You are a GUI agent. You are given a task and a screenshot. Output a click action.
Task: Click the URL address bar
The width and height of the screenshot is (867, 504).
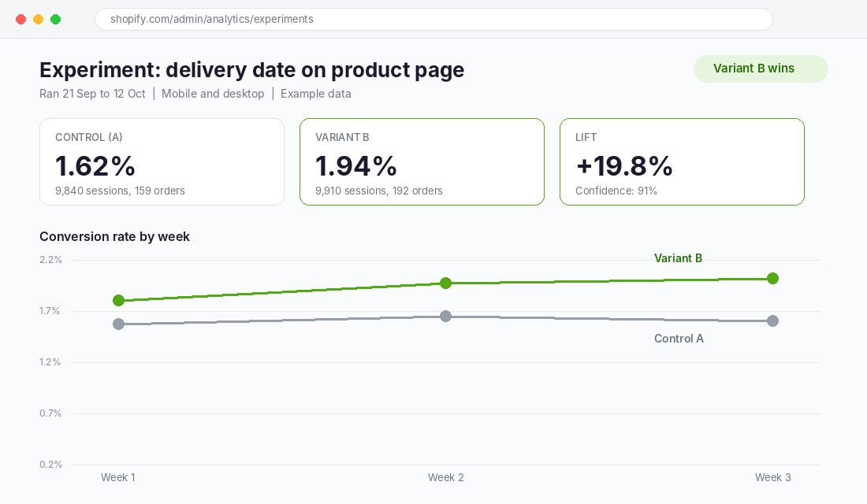click(x=433, y=20)
